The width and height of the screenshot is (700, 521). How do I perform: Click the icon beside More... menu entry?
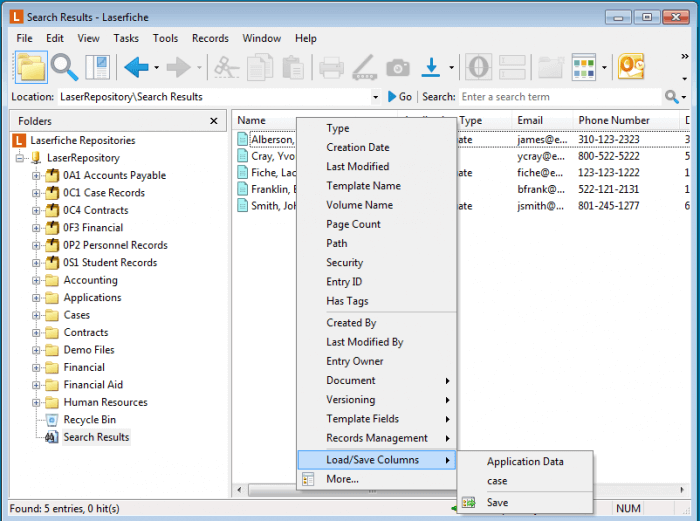pos(308,479)
